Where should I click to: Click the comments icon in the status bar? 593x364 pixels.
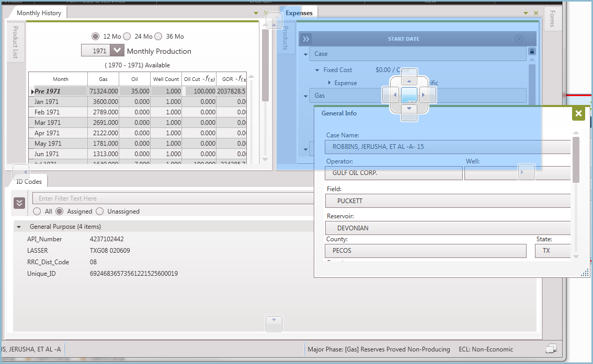[x=552, y=349]
